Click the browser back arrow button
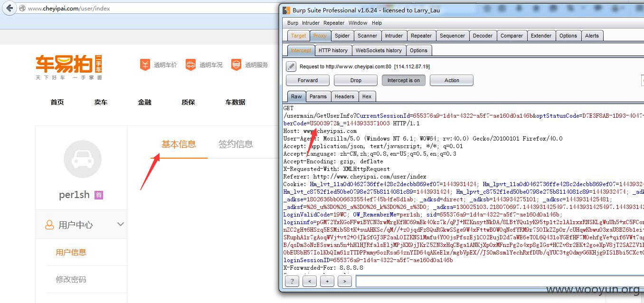644x303 pixels. (x=9, y=8)
